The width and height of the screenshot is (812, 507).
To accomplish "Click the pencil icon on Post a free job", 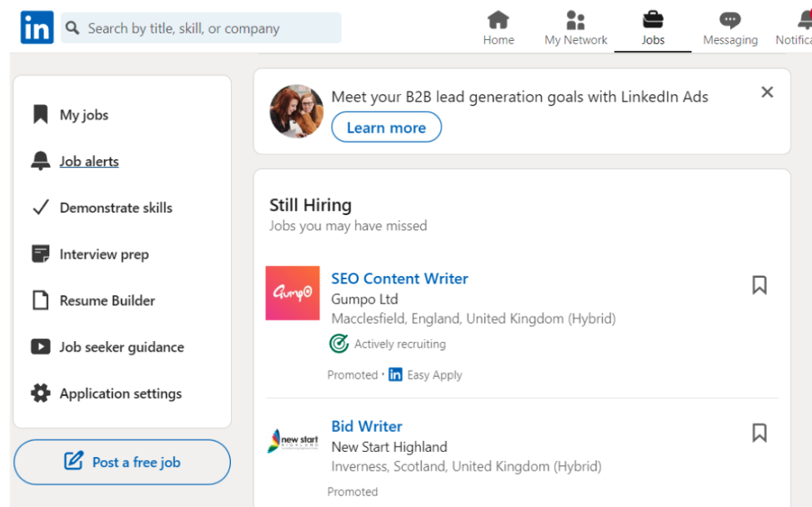I will point(73,460).
